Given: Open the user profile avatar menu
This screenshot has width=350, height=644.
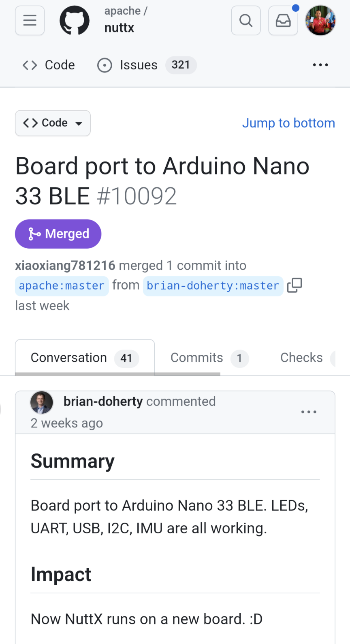Looking at the screenshot, I should click(x=320, y=20).
